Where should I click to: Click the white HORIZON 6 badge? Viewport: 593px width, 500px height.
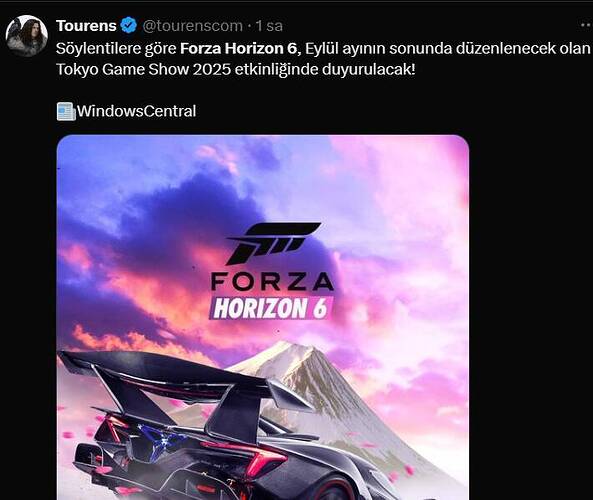271,308
